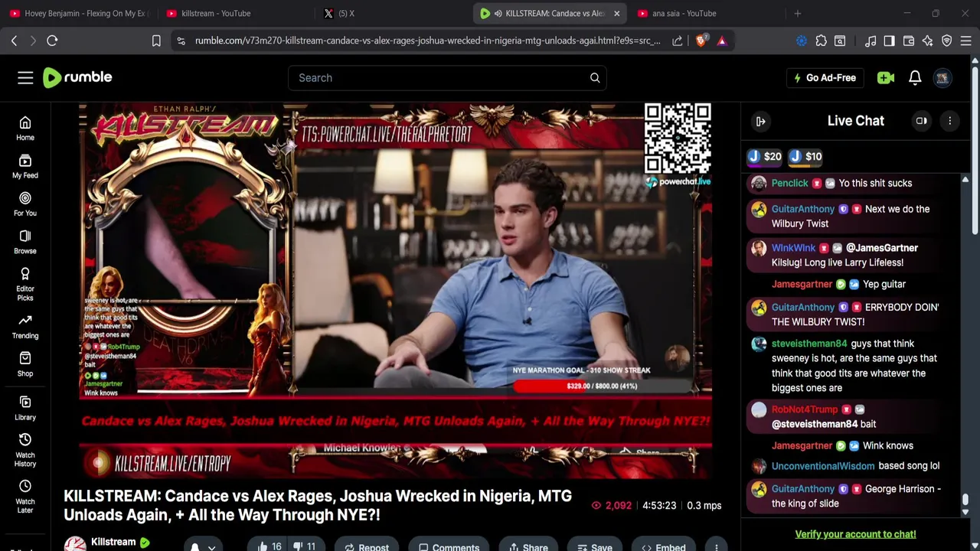Open Trending in the sidebar
The image size is (980, 551).
pyautogui.click(x=25, y=326)
